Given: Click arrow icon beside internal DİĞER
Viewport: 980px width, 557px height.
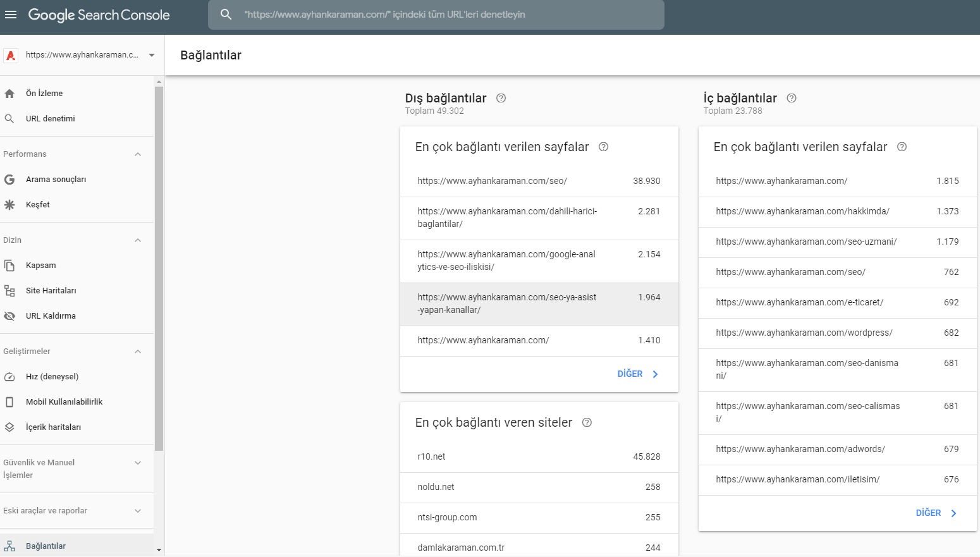Looking at the screenshot, I should (x=953, y=513).
